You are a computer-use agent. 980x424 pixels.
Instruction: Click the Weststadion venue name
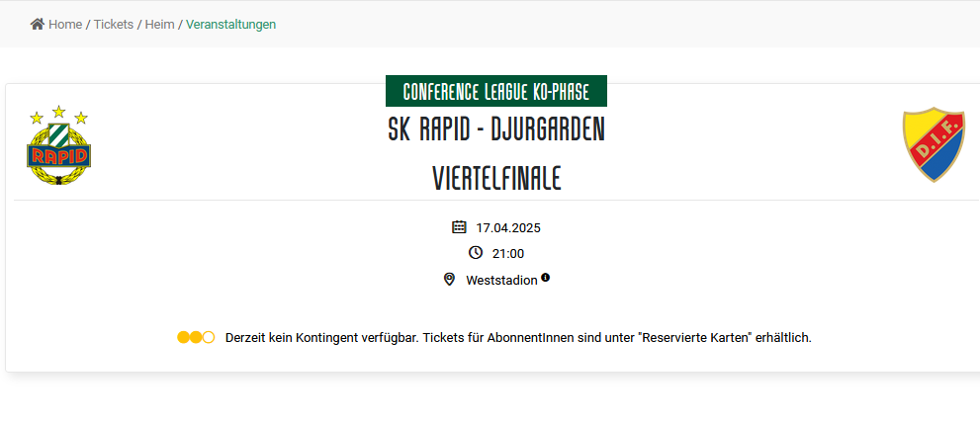pyautogui.click(x=501, y=281)
